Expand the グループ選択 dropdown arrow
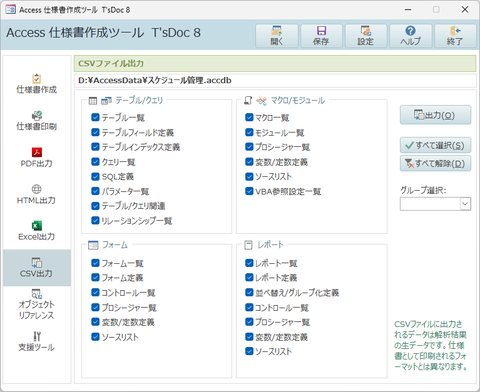480x392 pixels. tap(465, 204)
